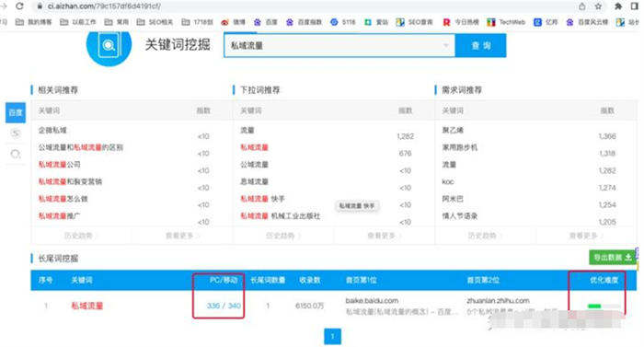
Task: Click the zhuanlan.zhihu.com result entry
Action: 498,301
